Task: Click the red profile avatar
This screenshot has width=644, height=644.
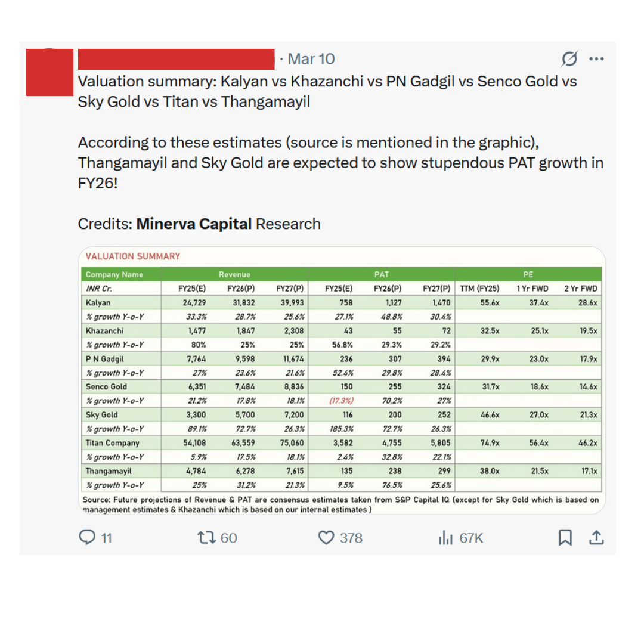Action: pyautogui.click(x=49, y=72)
